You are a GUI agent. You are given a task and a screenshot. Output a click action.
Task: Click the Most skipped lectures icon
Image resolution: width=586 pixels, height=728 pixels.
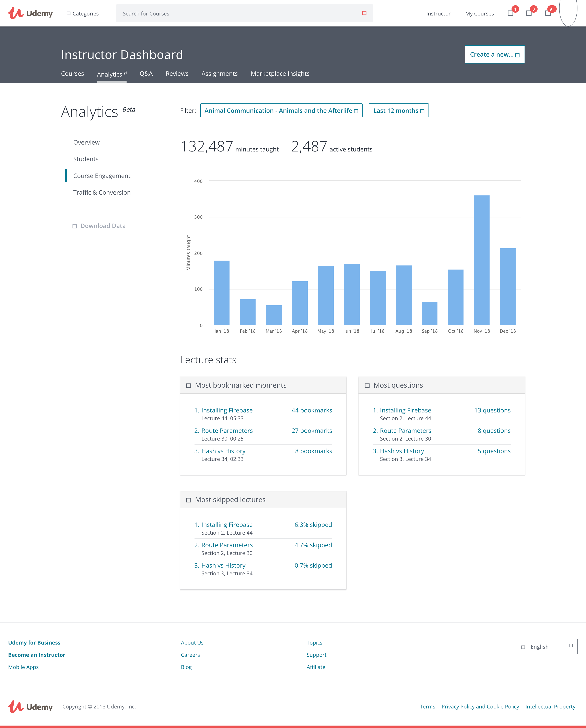[189, 500]
